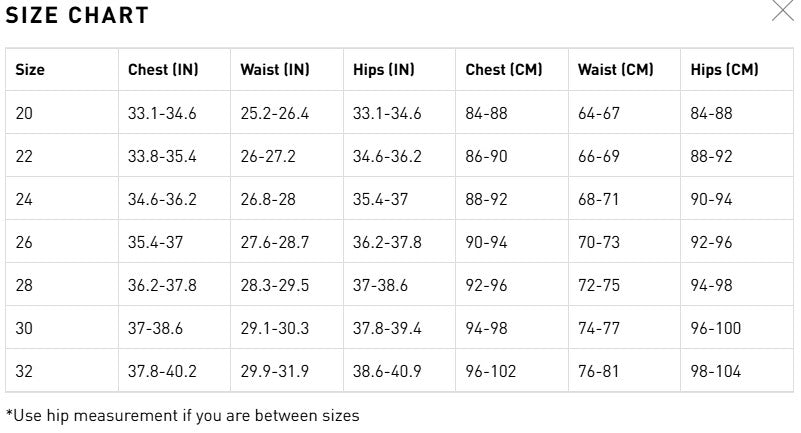Click the Hips (CM) column header

[725, 70]
